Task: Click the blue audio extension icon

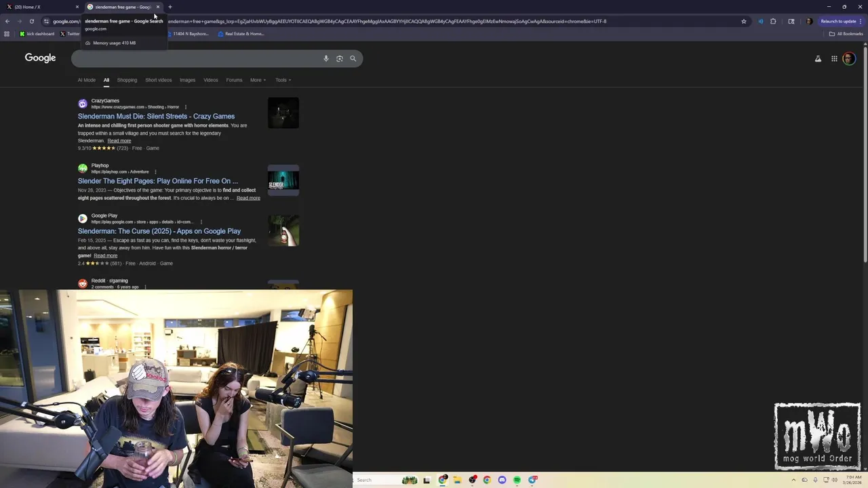Action: pyautogui.click(x=760, y=21)
